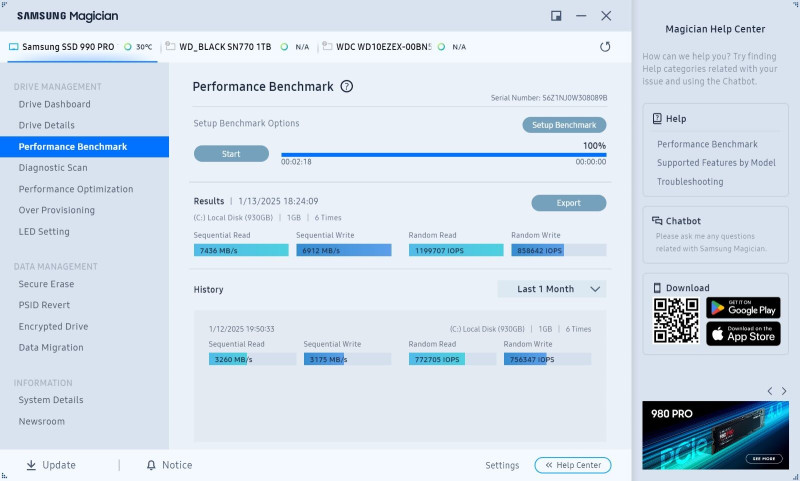Click the WDC WD10EZEX drive icon
Screen dimensions: 800x481
pos(327,46)
